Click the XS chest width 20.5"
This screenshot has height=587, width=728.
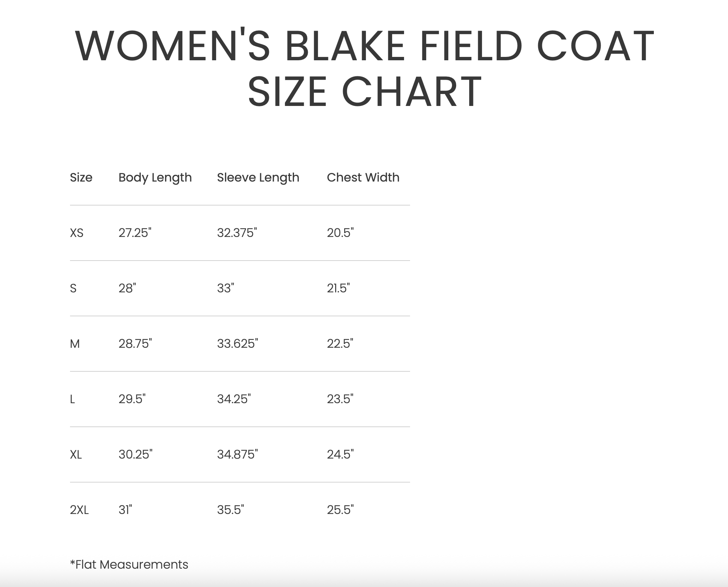point(340,233)
